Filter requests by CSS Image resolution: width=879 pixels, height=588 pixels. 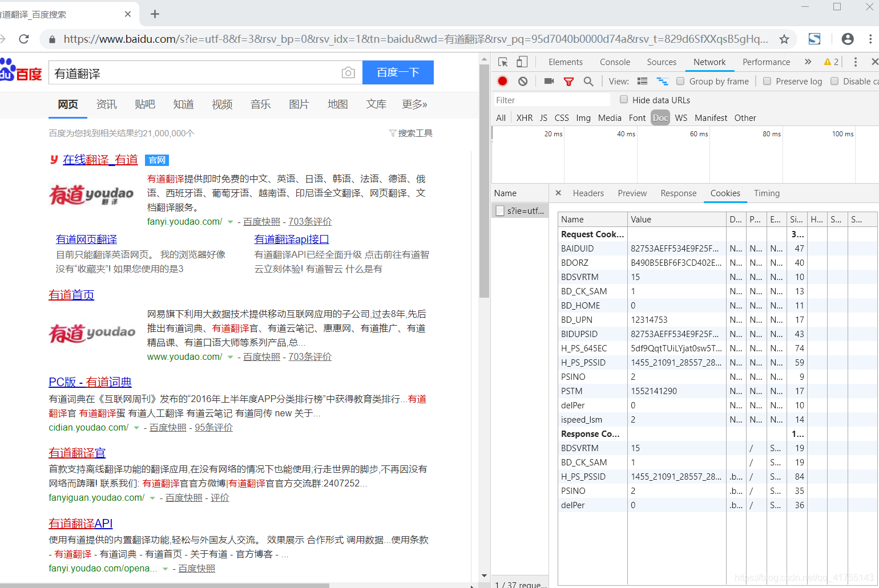point(562,117)
